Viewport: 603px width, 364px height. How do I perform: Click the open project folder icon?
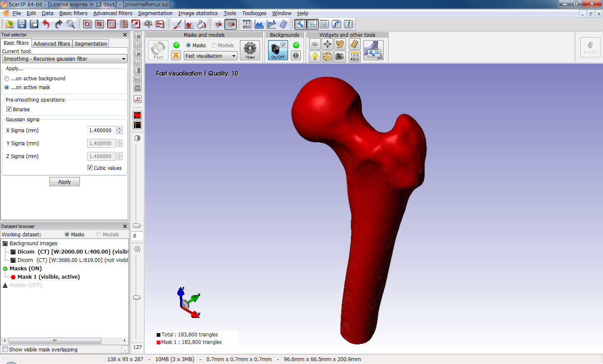click(x=10, y=24)
